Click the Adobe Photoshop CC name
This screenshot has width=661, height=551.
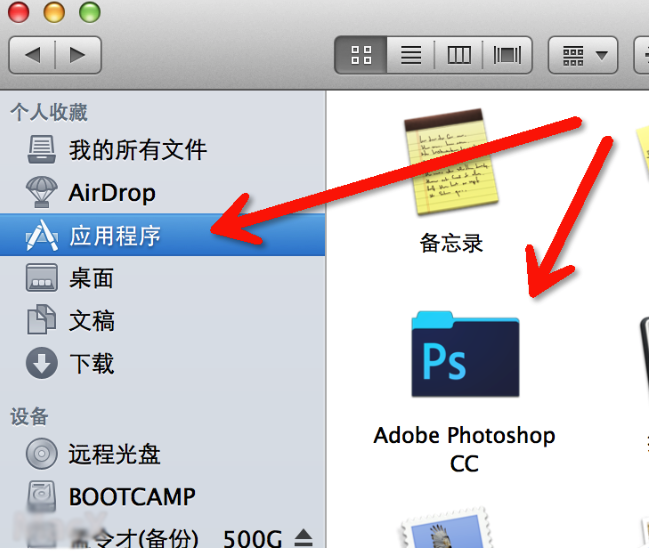[x=464, y=449]
